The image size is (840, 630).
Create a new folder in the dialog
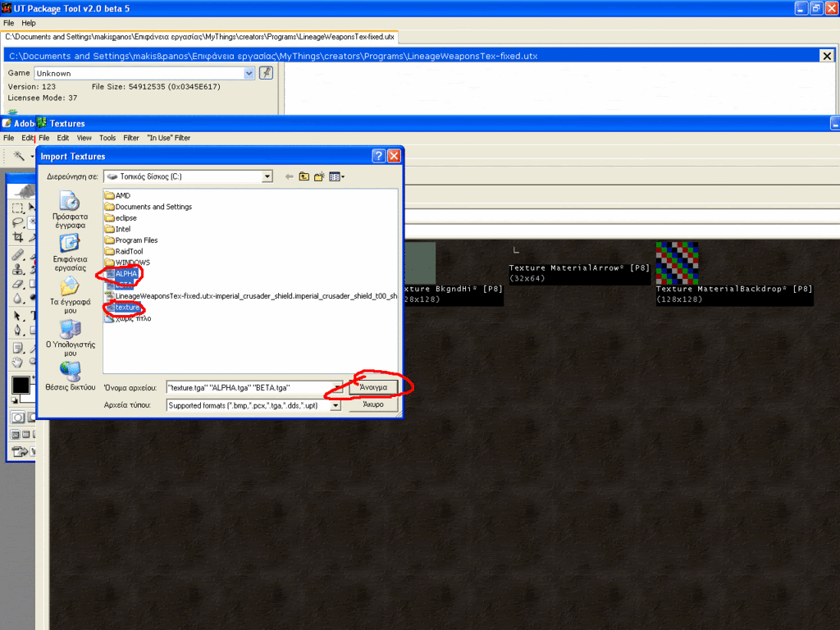pos(318,176)
